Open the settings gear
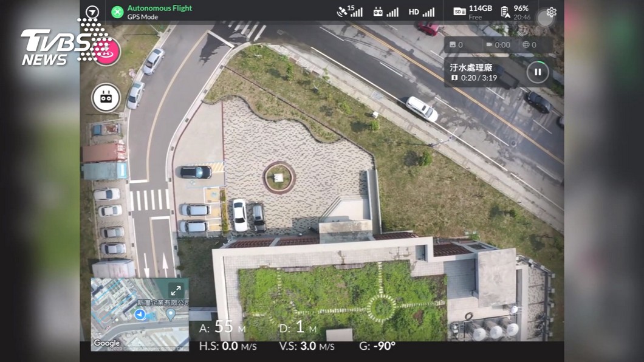The width and height of the screenshot is (644, 362). click(551, 12)
